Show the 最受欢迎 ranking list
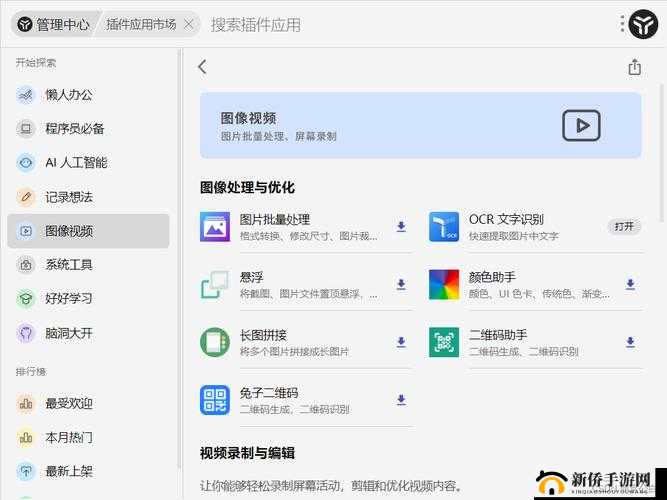The height and width of the screenshot is (500, 667). point(88,403)
